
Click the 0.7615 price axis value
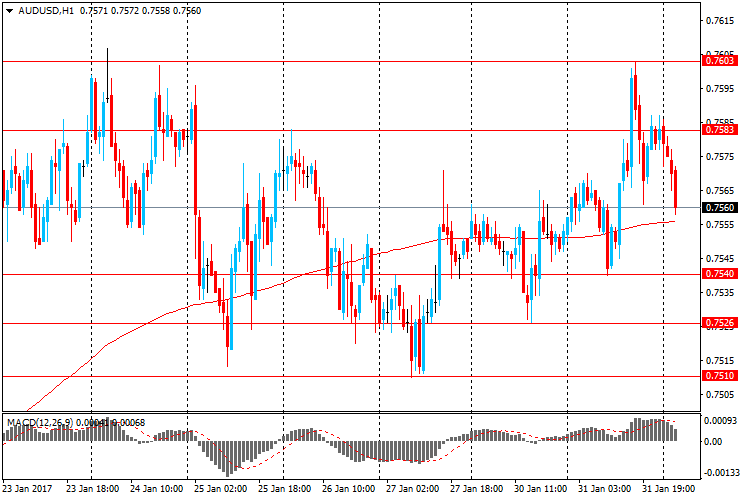(x=719, y=20)
